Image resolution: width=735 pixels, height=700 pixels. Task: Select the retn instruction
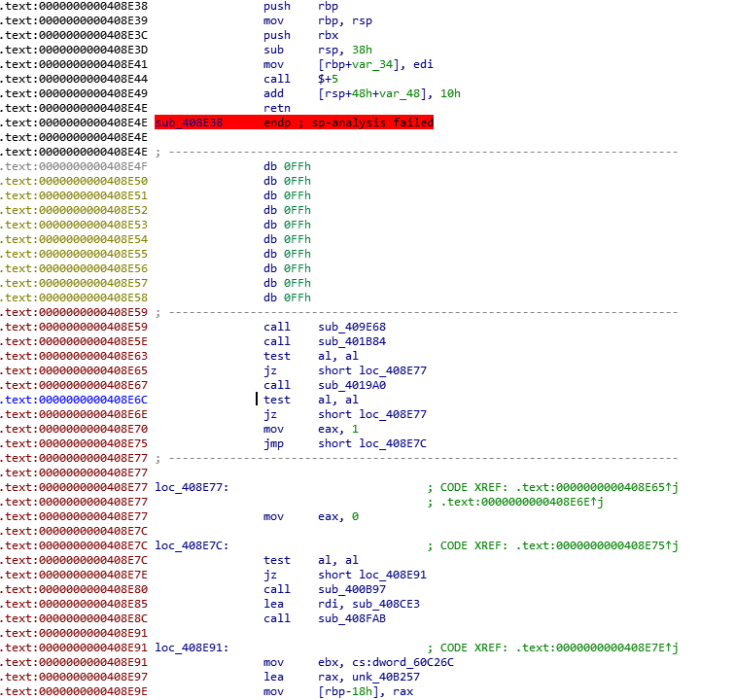276,108
